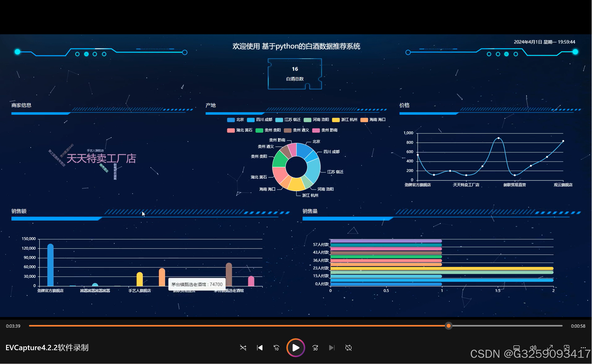Click the tallest blue bar in 销售额 chart
The image size is (592, 364).
[x=50, y=265]
